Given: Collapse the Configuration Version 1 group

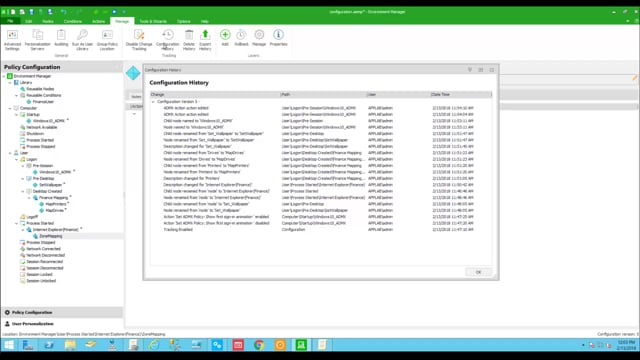Looking at the screenshot, I should coord(153,102).
